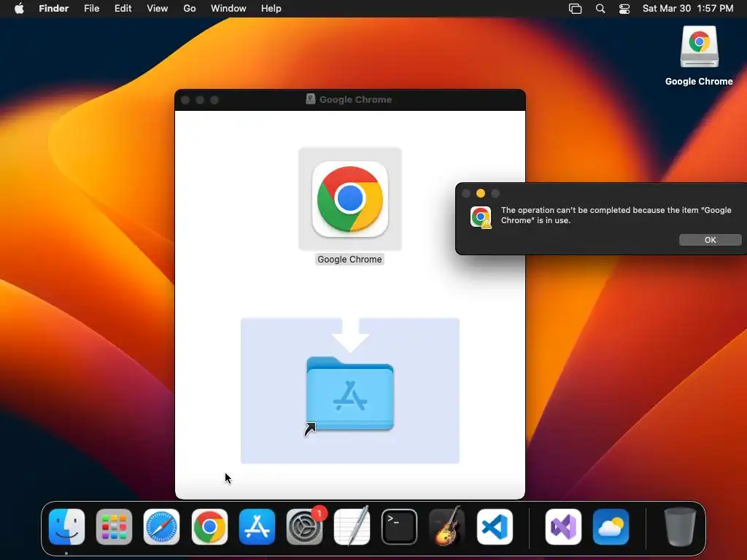Open the App Store from the Dock
747x560 pixels.
click(257, 526)
